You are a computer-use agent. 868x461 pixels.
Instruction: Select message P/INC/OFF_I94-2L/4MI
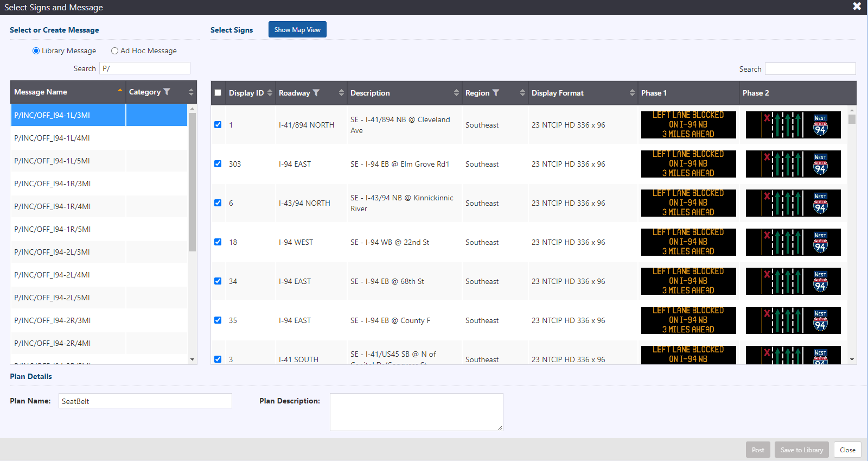tap(99, 275)
